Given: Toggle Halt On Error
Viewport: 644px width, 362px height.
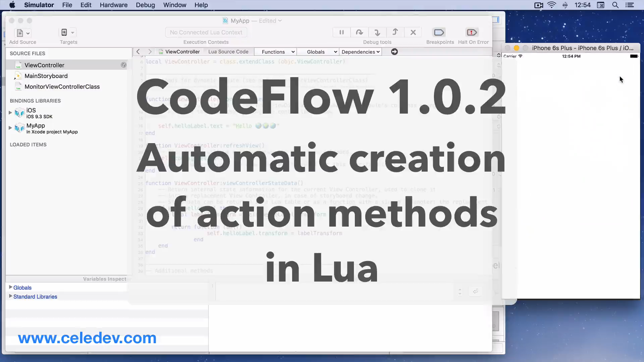Looking at the screenshot, I should coord(472,33).
